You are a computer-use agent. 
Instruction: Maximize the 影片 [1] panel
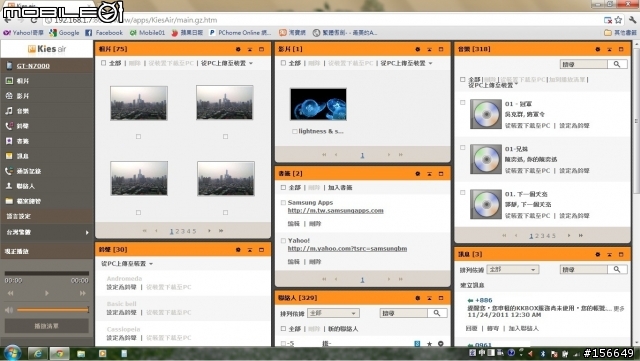(x=441, y=49)
